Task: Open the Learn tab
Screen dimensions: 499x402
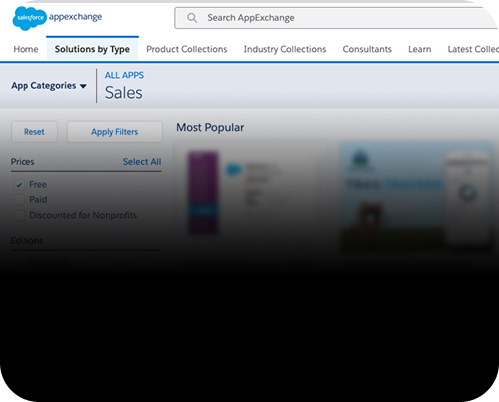Action: pyautogui.click(x=419, y=49)
